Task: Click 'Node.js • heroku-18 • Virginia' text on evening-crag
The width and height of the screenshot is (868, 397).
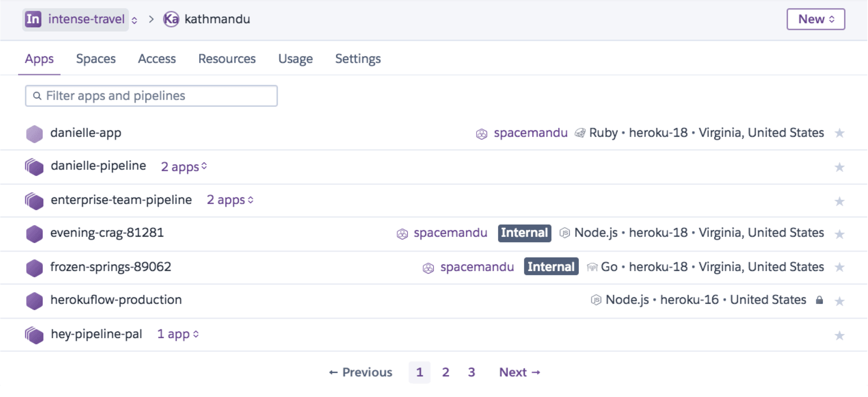Action: [699, 233]
